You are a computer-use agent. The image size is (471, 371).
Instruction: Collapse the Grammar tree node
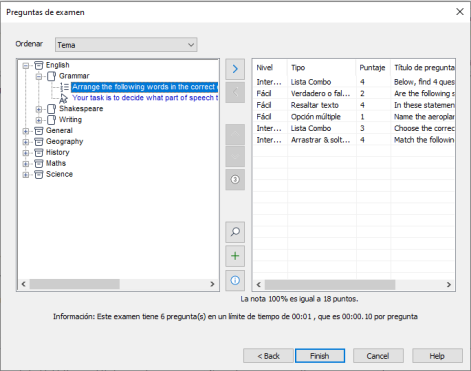click(x=39, y=77)
